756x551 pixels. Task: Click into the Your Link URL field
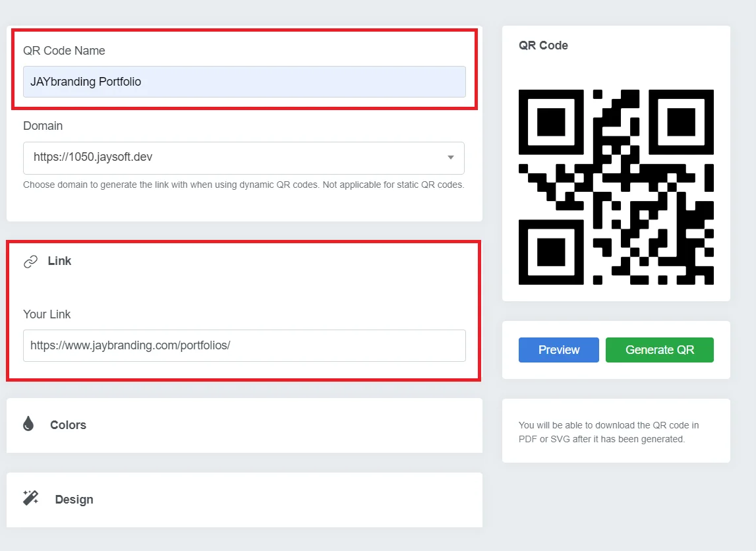tap(244, 345)
